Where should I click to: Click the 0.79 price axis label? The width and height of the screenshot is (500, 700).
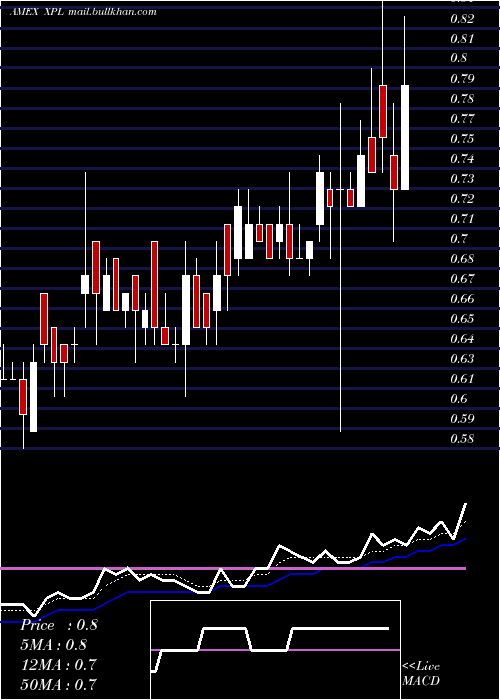tap(462, 79)
